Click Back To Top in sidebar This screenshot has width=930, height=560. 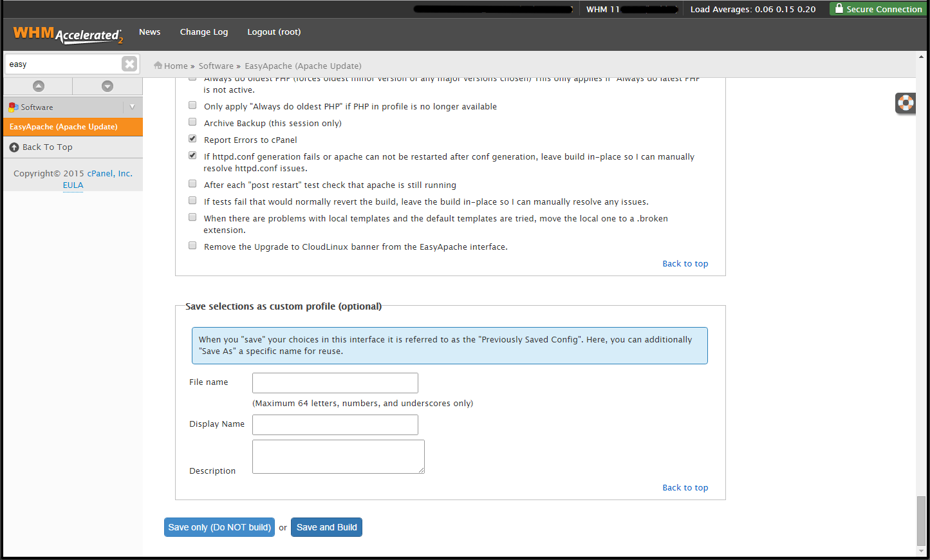(48, 147)
